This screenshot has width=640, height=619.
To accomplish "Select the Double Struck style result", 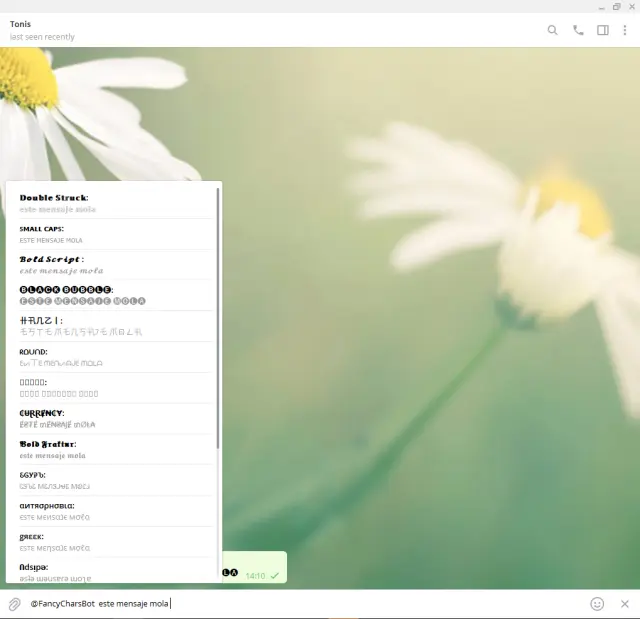I will coord(110,203).
